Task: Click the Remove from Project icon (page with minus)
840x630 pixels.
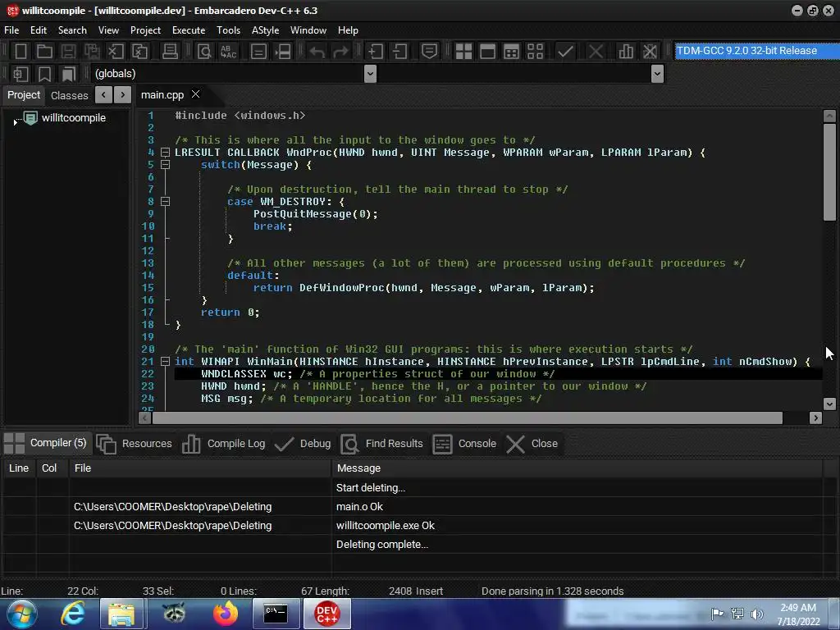Action: tap(399, 52)
